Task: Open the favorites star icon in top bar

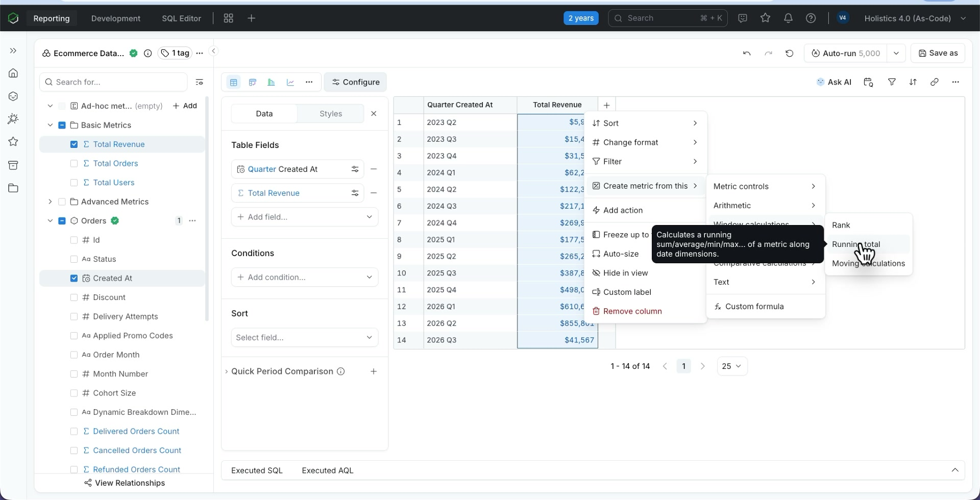Action: pos(765,18)
